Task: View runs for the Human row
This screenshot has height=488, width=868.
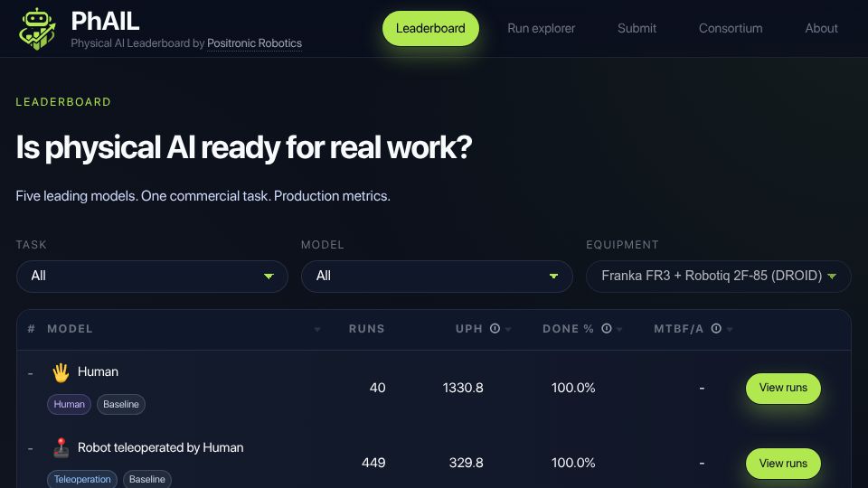Action: (783, 388)
